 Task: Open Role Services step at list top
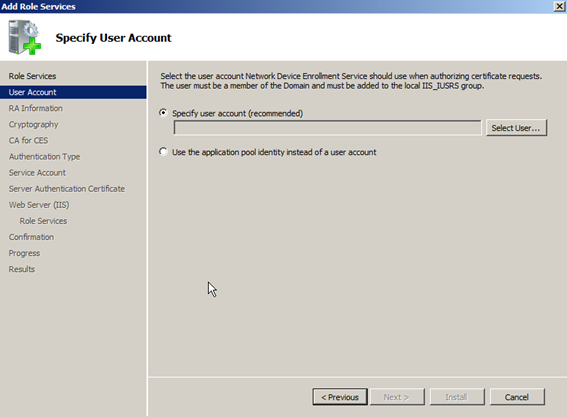[32, 76]
